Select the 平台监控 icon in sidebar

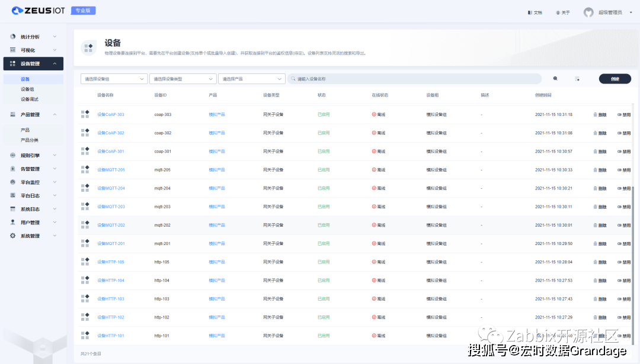pyautogui.click(x=12, y=182)
